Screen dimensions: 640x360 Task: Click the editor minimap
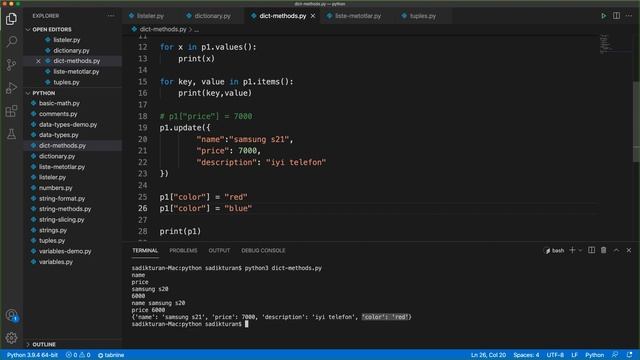605,44
